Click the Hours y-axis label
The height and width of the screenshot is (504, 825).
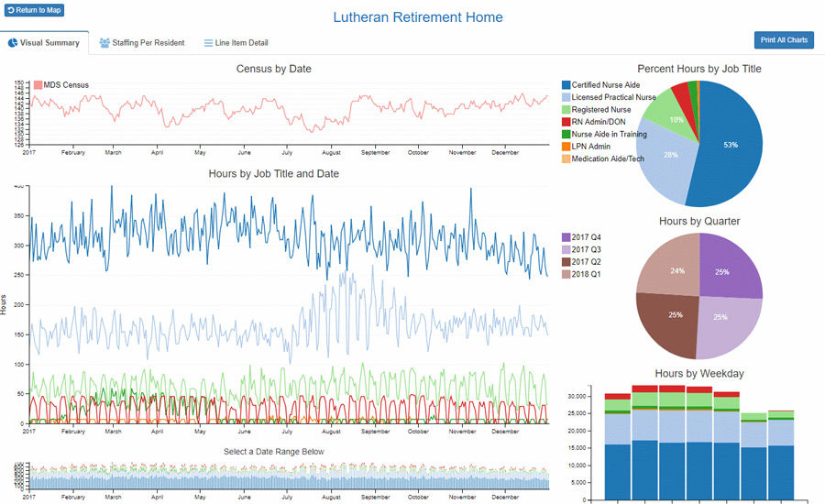point(3,304)
